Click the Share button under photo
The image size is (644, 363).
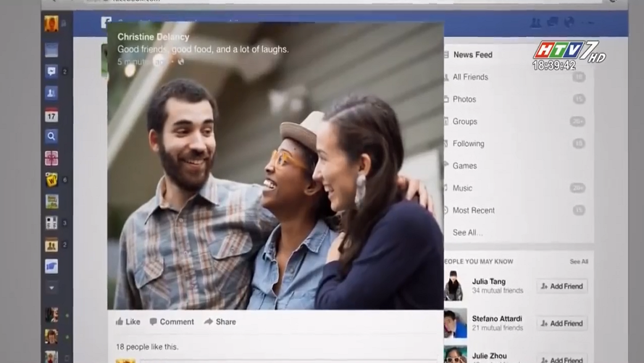click(x=220, y=322)
